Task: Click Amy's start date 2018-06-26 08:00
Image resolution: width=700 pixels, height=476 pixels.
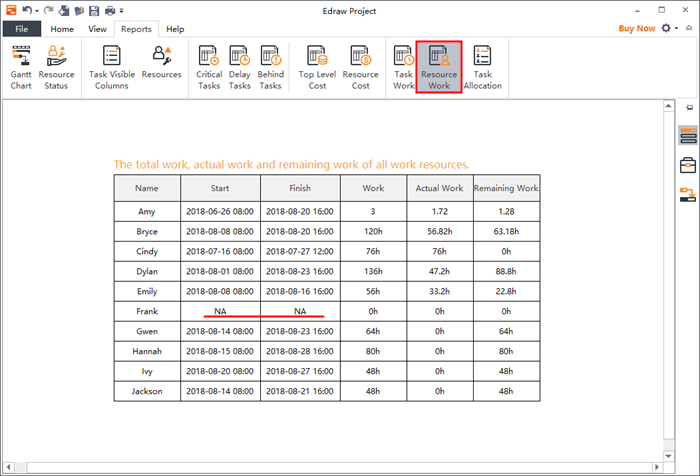Action: (x=220, y=211)
